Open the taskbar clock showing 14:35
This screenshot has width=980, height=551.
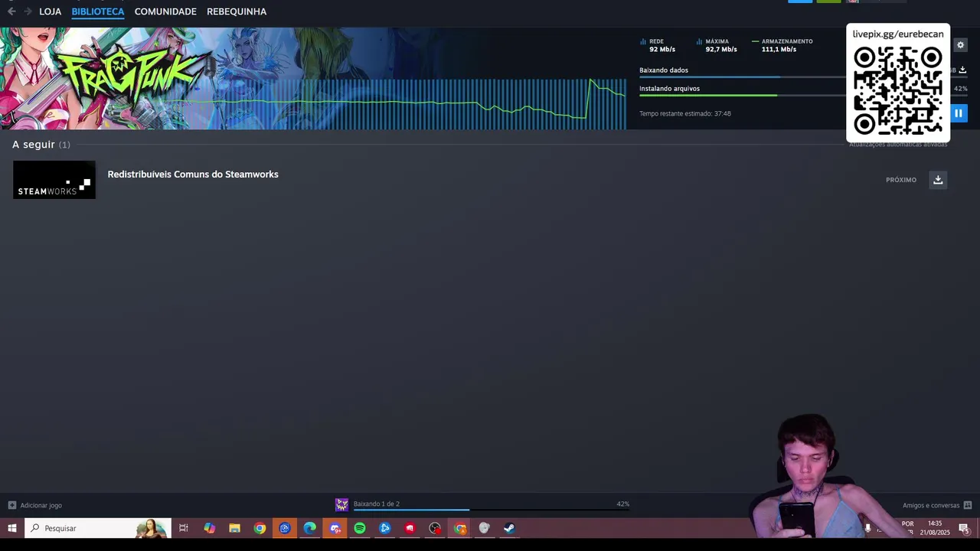click(x=935, y=528)
